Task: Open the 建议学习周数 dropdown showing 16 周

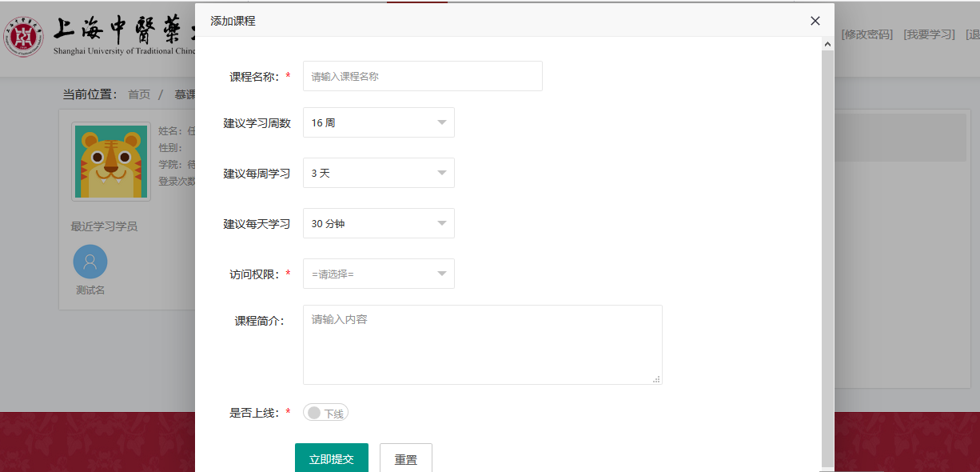Action: [378, 123]
